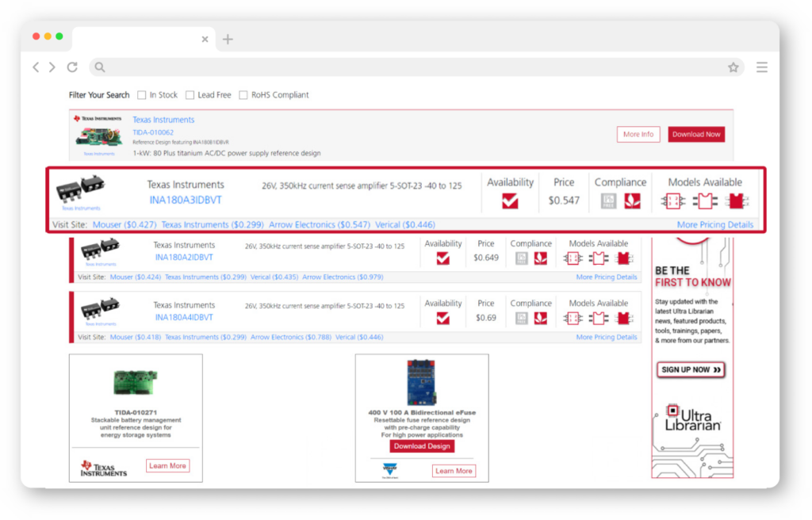Open part INA180A3IDBVT link

(x=186, y=200)
